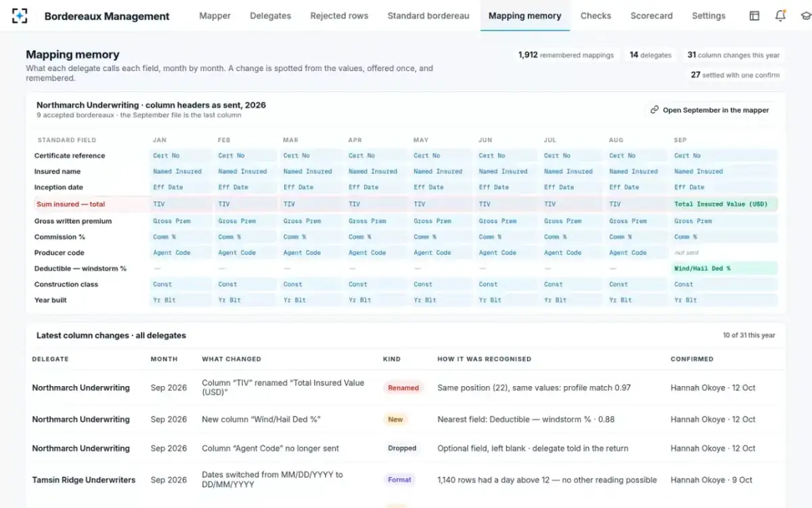
Task: Click the Format kind badge
Action: (400, 480)
